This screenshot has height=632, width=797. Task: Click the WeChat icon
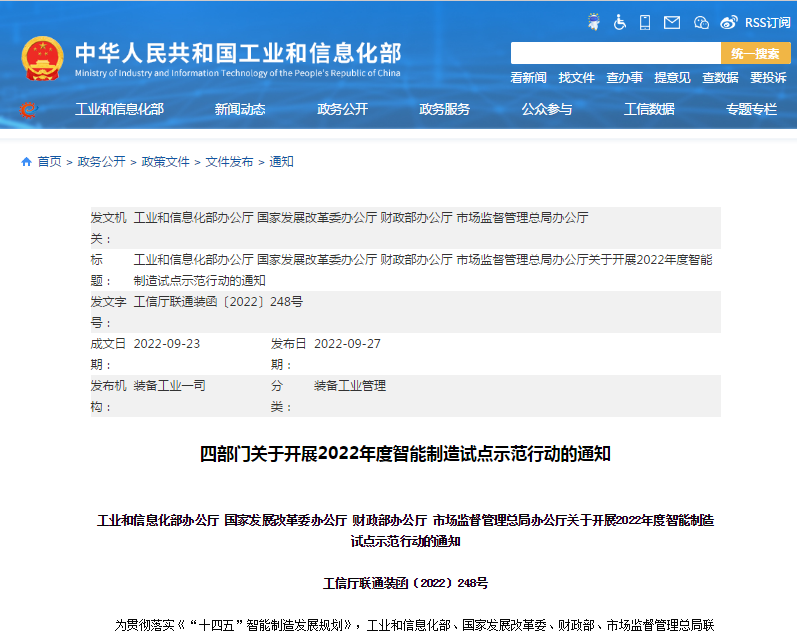tap(701, 22)
